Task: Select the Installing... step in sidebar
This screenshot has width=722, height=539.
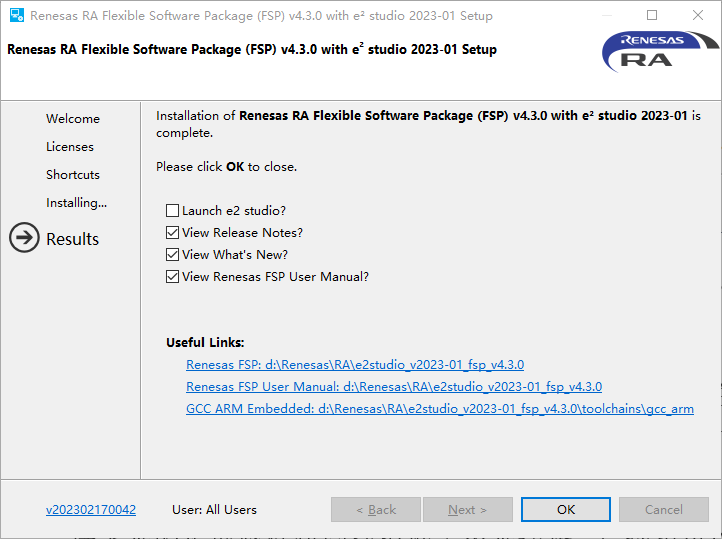Action: point(76,203)
